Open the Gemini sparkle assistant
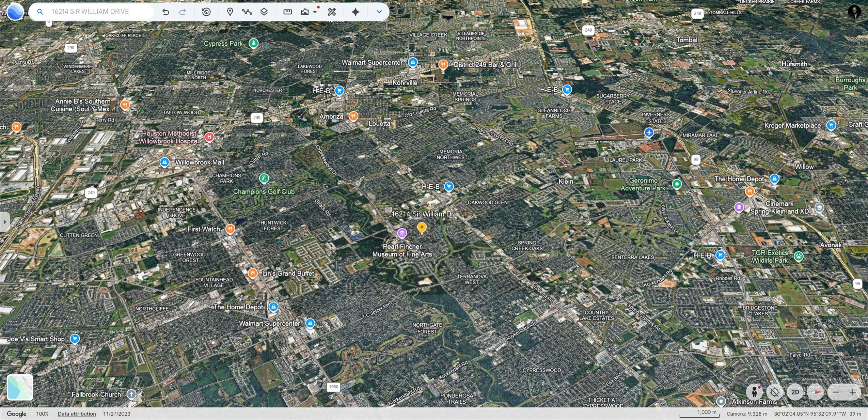 pos(356,12)
